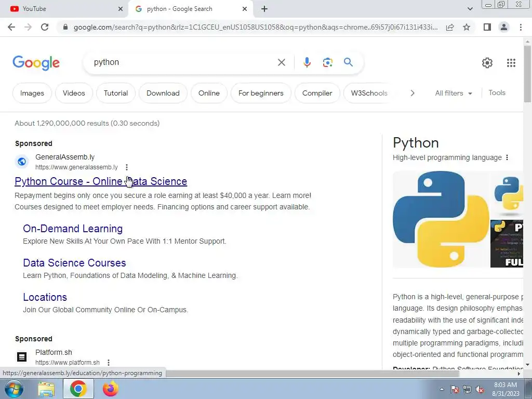
Task: Bookmark this page with the star icon
Action: [x=467, y=27]
